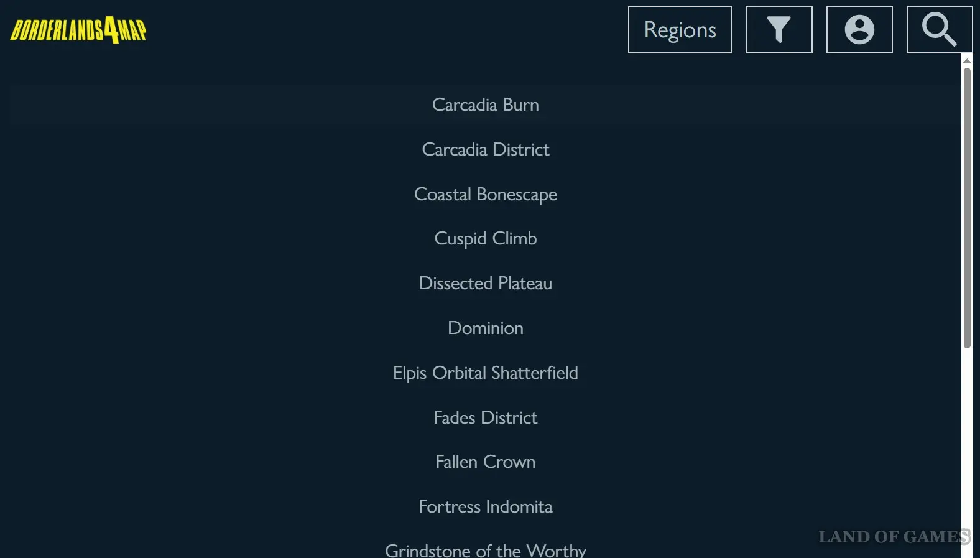This screenshot has height=558, width=980.
Task: Jump to Fades District
Action: [x=486, y=417]
